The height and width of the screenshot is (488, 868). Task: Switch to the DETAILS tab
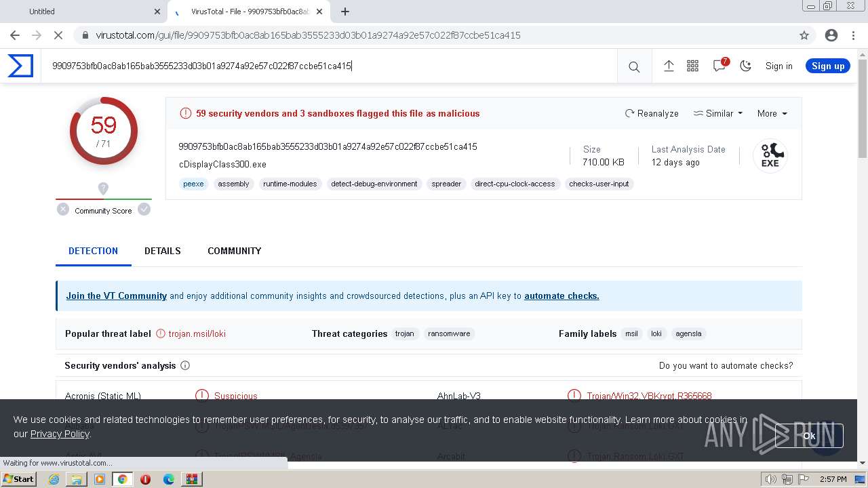coord(163,251)
